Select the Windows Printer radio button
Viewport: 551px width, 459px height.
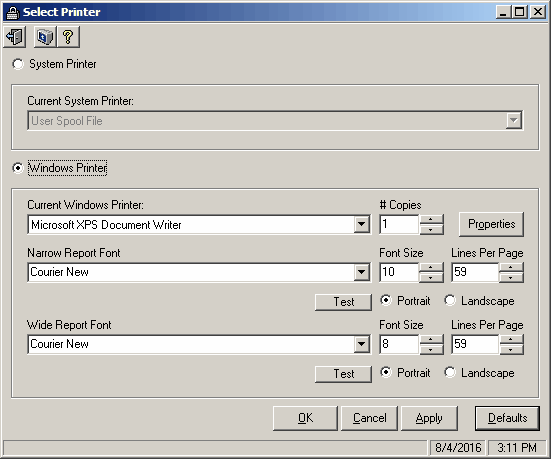(x=18, y=168)
